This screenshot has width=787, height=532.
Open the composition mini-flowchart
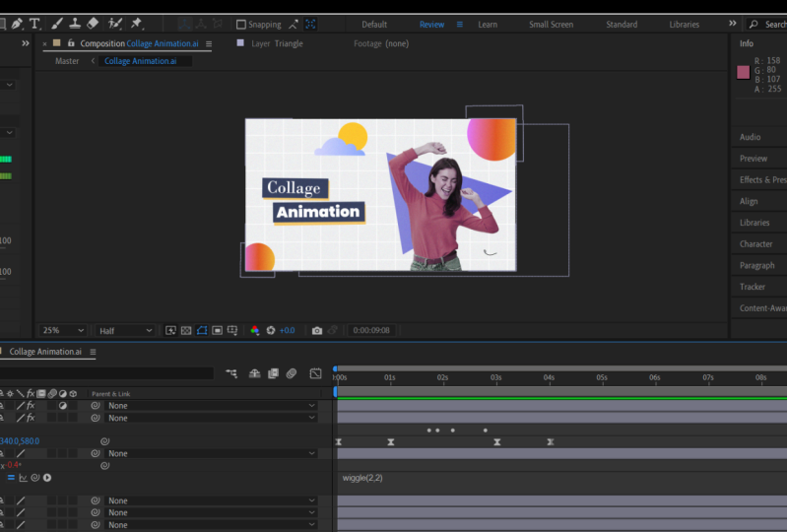tap(231, 373)
